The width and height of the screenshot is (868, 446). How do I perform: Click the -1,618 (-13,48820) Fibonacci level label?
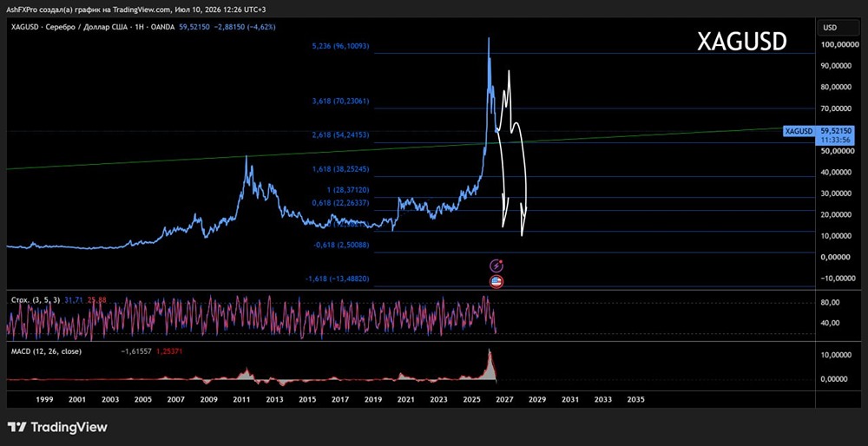pyautogui.click(x=337, y=279)
